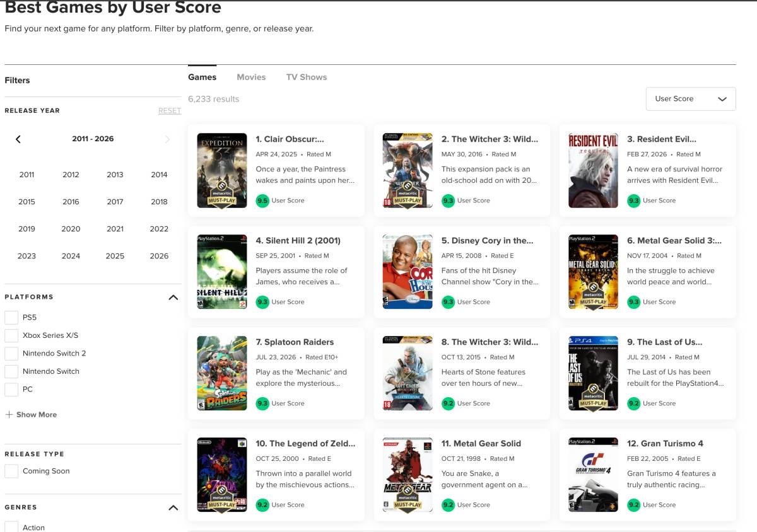Open the 4. Silent Hill 2 (2001) title
The width and height of the screenshot is (757, 532).
point(298,241)
